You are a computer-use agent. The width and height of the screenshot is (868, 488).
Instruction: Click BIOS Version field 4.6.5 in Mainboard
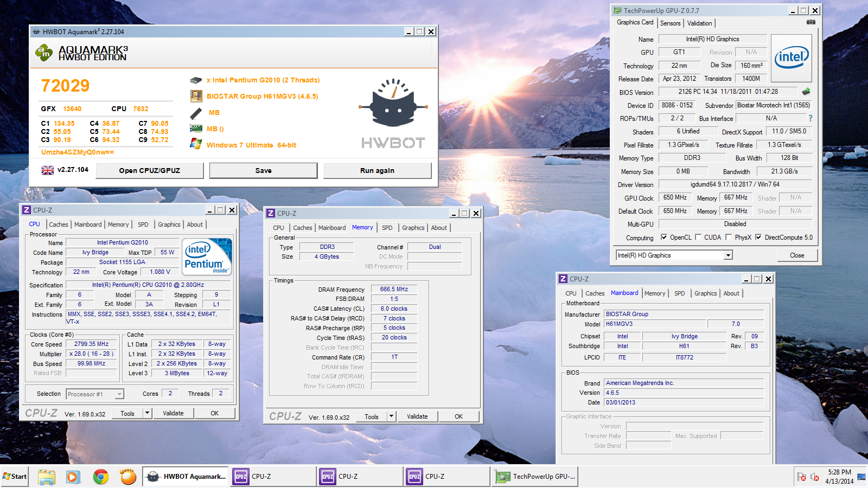pos(684,393)
